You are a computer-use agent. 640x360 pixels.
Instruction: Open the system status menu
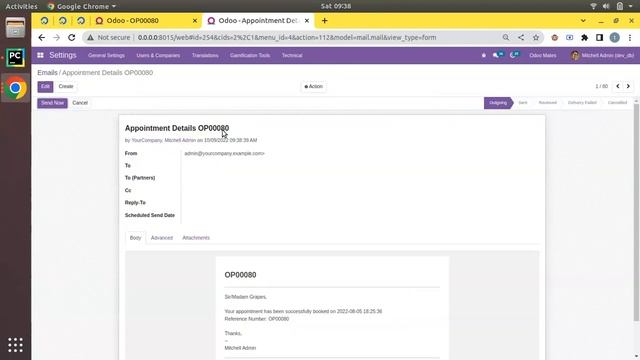[612, 6]
